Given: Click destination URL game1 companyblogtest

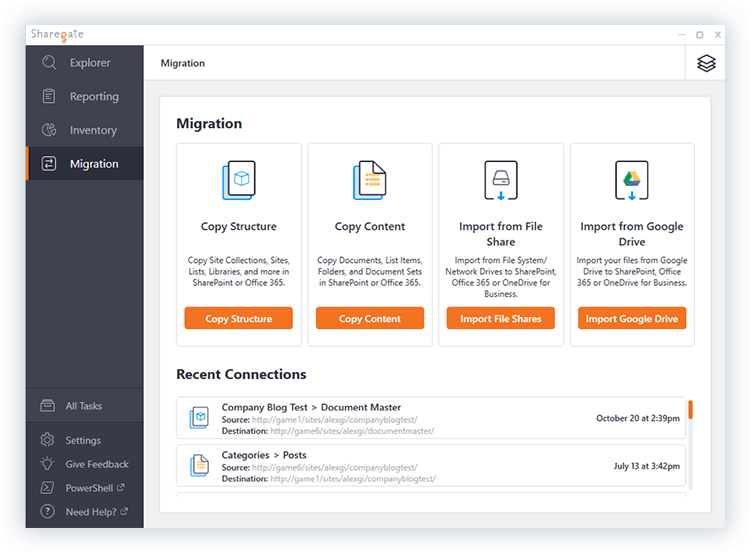Looking at the screenshot, I should point(353,479).
